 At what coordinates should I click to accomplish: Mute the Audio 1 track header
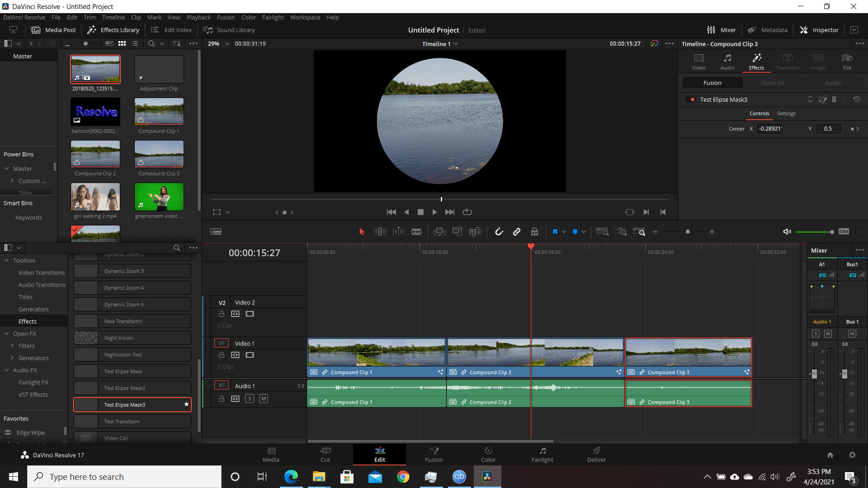tap(264, 399)
